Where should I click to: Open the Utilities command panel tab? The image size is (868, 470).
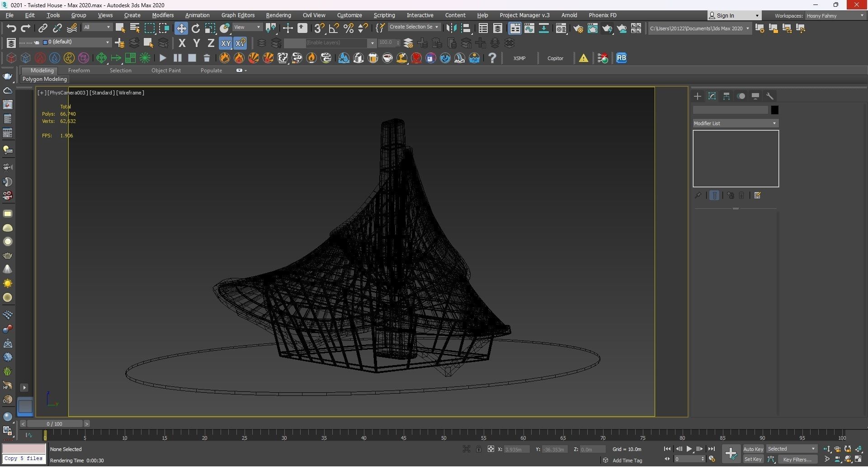coord(770,96)
